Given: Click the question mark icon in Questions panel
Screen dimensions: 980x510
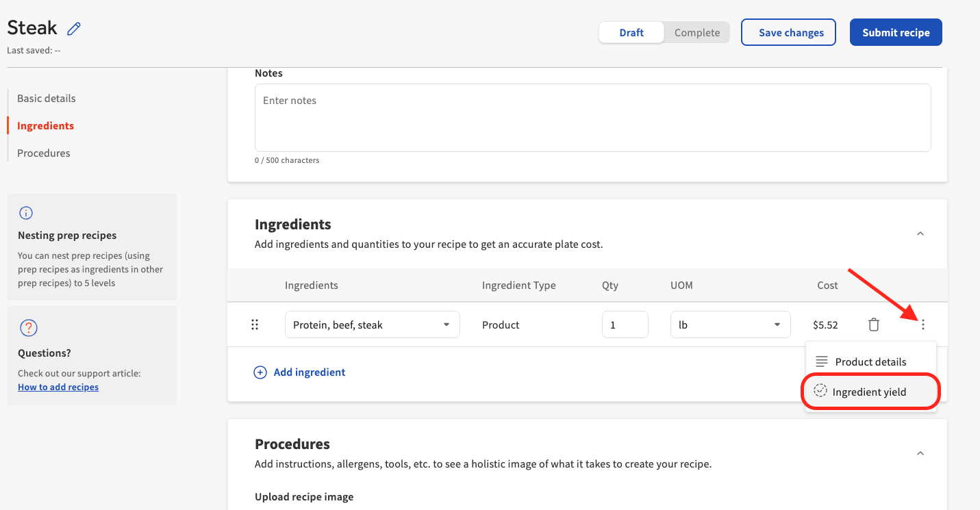Looking at the screenshot, I should (28, 328).
